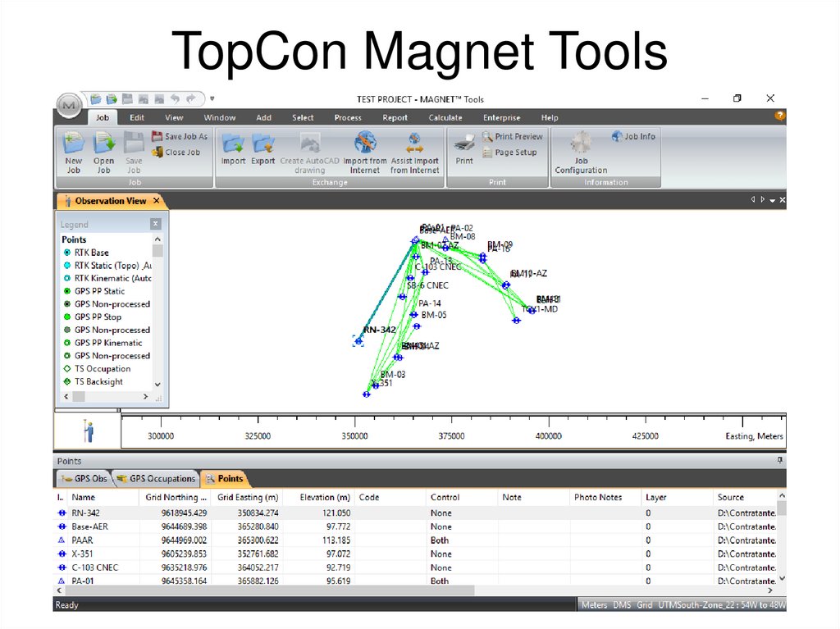Click the Import icon

233,148
